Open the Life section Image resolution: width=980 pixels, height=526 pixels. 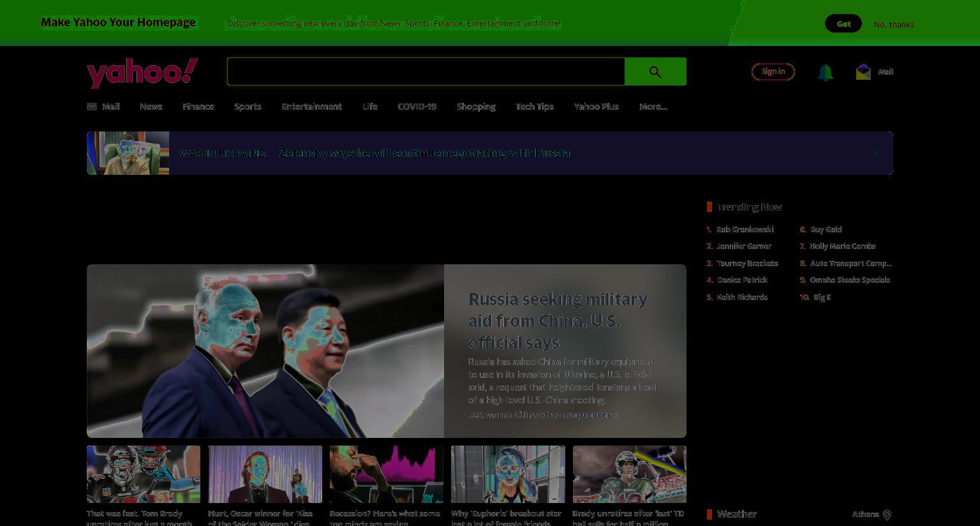[370, 107]
